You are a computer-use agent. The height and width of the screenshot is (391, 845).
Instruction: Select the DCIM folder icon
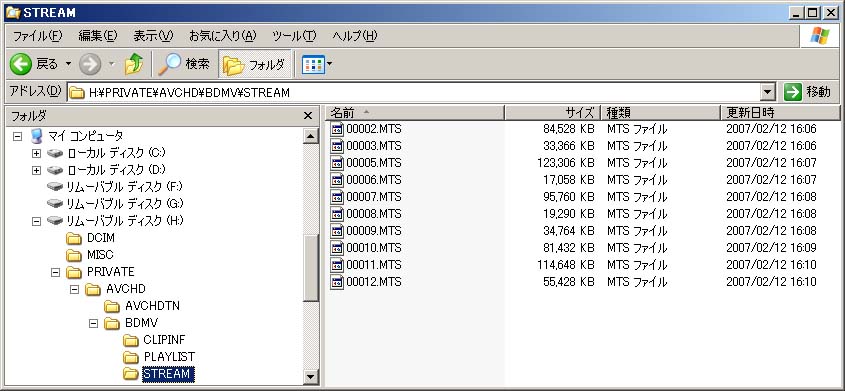(74, 238)
